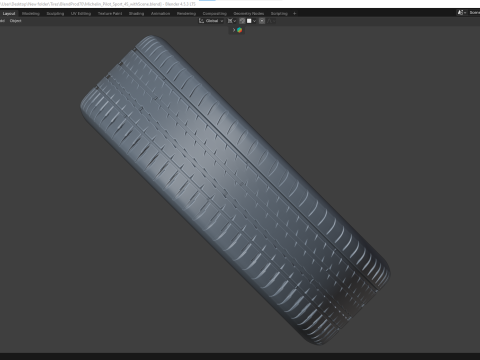Switch to the Shading workspace tab
The height and width of the screenshot is (360, 480).
click(x=136, y=14)
